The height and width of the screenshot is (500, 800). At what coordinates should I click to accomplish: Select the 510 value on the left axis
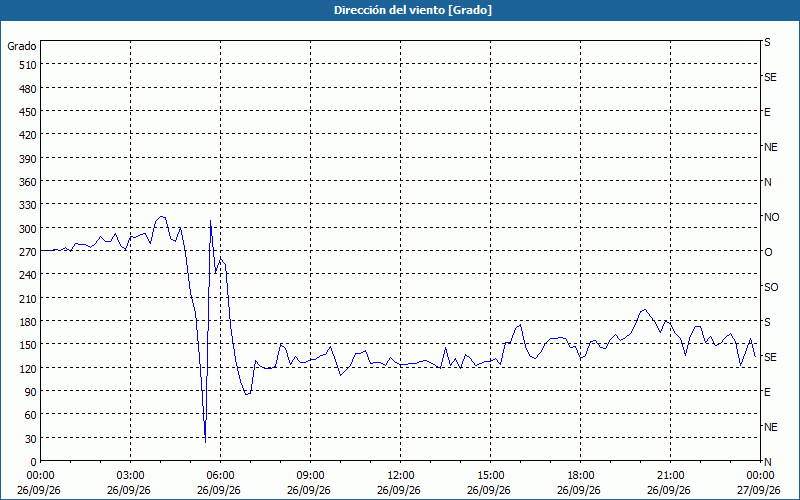(28, 65)
